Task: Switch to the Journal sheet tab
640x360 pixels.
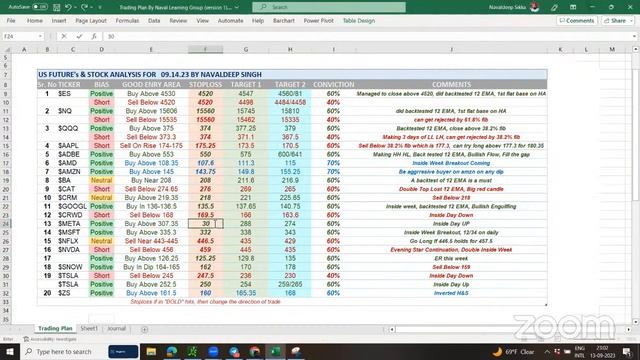Action: click(116, 328)
